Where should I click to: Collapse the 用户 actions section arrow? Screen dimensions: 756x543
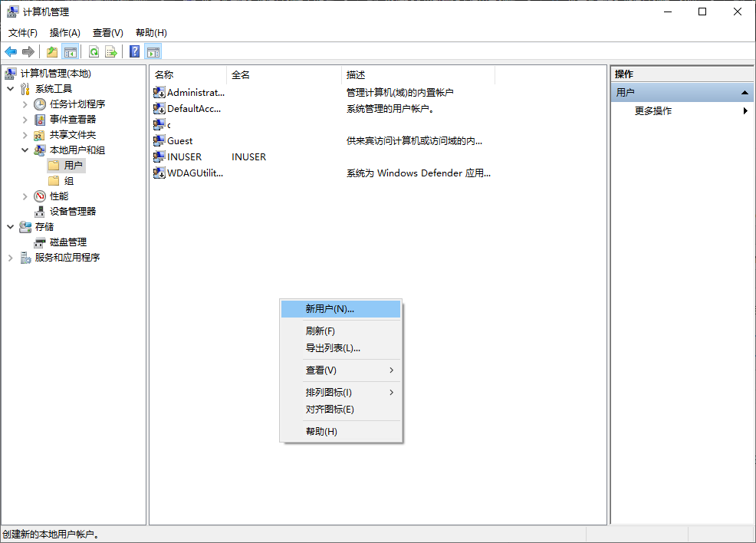coord(744,92)
